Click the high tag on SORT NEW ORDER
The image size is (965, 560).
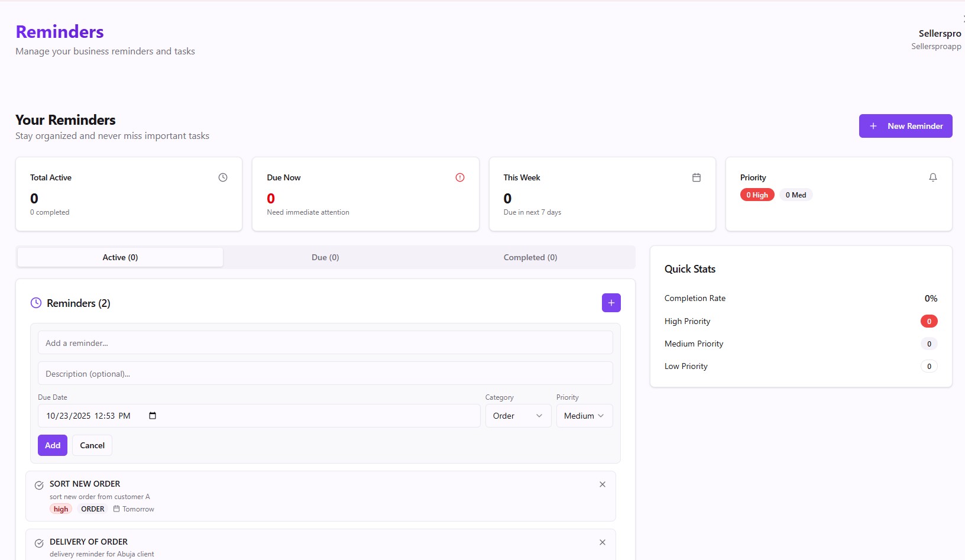coord(61,509)
